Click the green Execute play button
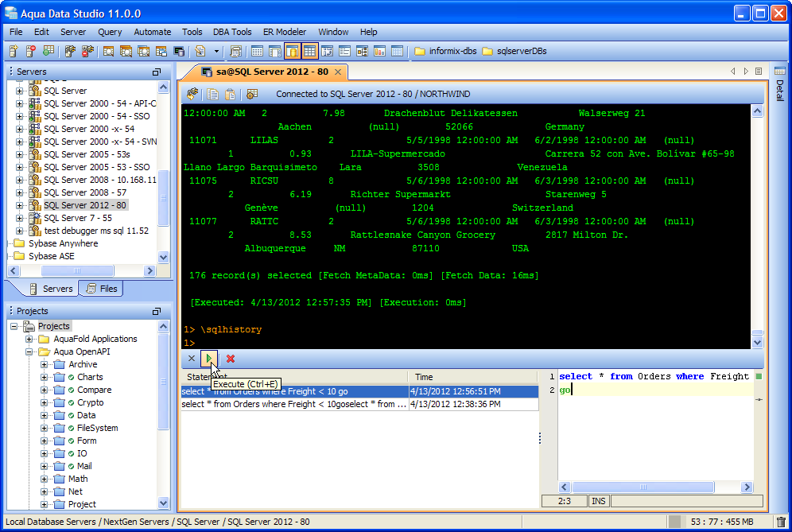The image size is (792, 532). (209, 359)
